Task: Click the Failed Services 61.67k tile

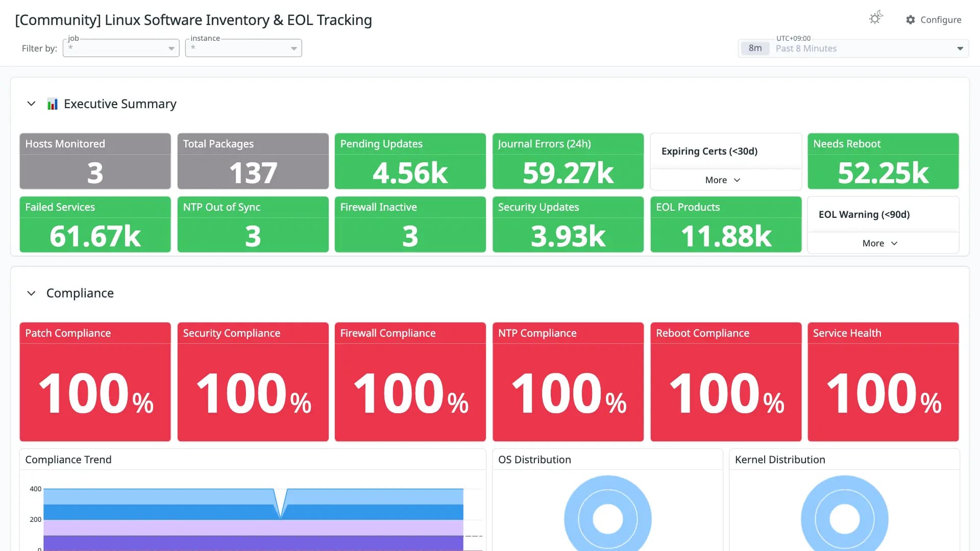Action: [95, 224]
